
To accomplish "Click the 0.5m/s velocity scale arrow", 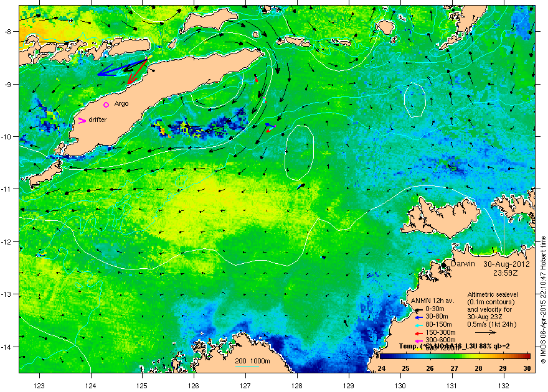I will tap(486, 332).
